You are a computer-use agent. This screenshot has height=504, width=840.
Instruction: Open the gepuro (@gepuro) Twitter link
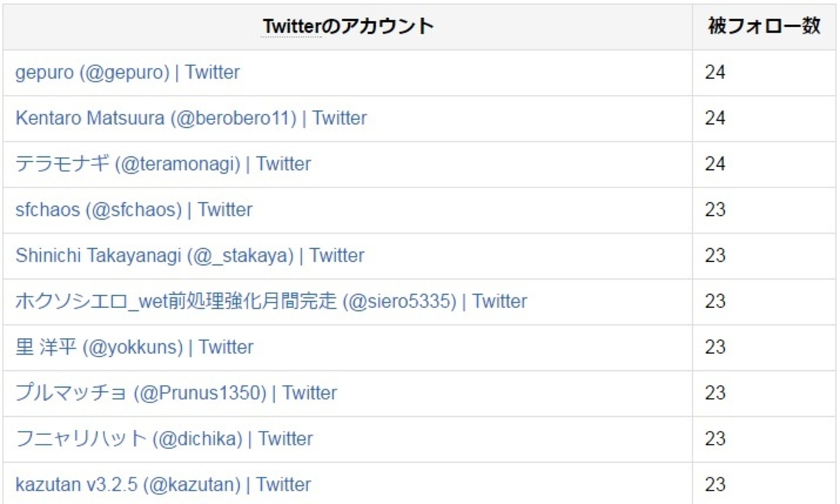click(127, 72)
